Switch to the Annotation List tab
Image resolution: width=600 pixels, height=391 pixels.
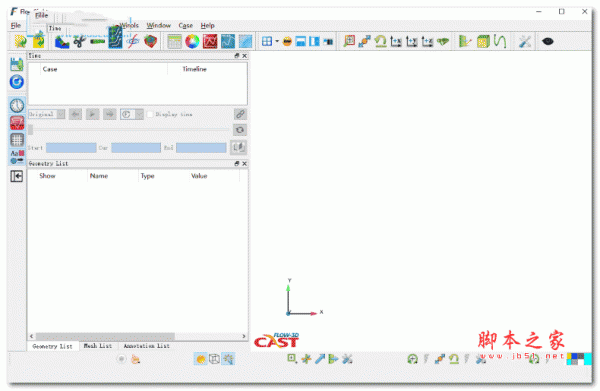click(x=147, y=346)
